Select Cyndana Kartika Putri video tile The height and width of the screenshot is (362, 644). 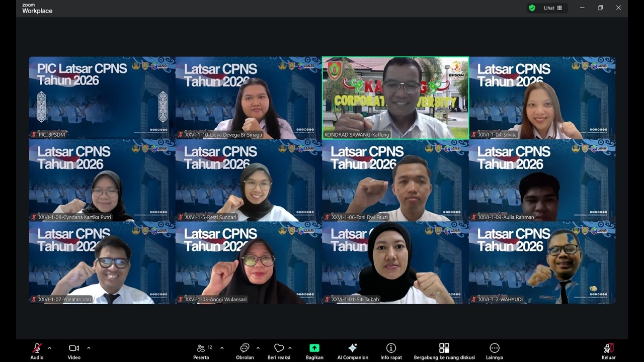[x=102, y=180]
